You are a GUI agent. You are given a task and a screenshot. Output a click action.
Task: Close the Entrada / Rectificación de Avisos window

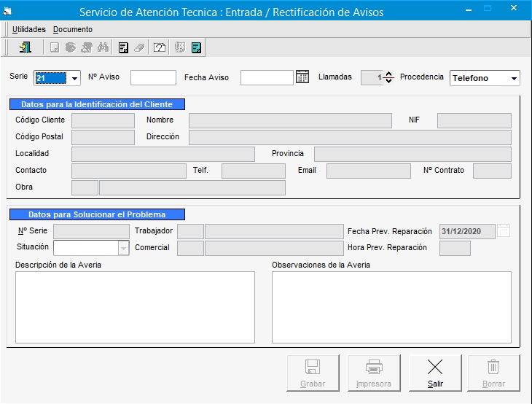tap(514, 8)
